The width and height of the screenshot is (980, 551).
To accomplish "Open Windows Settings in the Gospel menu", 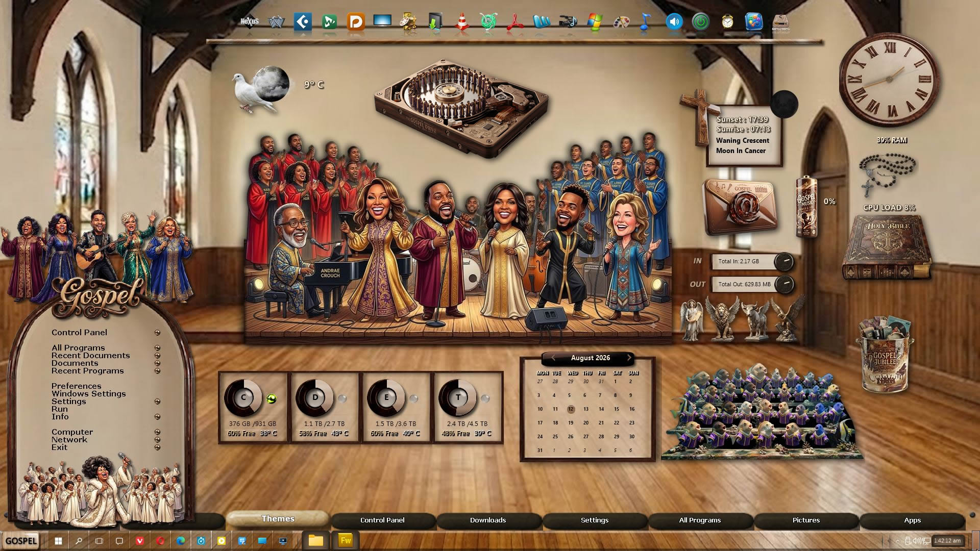I will point(88,394).
